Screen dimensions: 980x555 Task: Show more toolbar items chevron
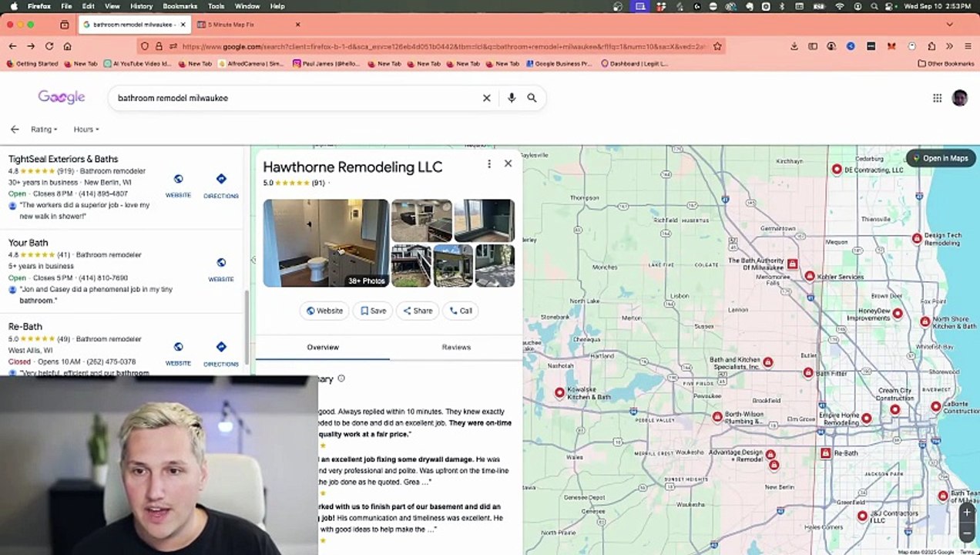click(949, 46)
